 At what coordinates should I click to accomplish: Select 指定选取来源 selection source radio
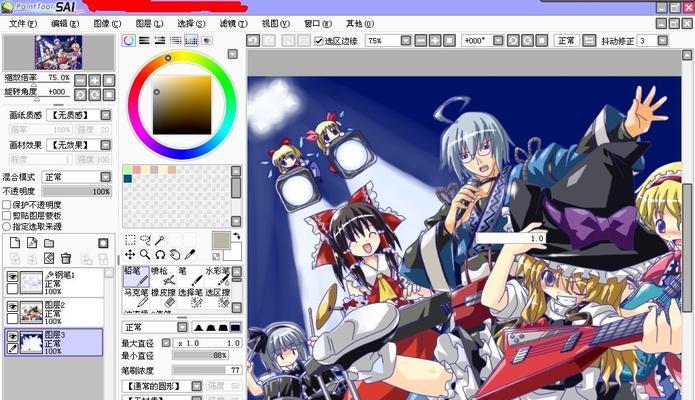tap(7, 226)
